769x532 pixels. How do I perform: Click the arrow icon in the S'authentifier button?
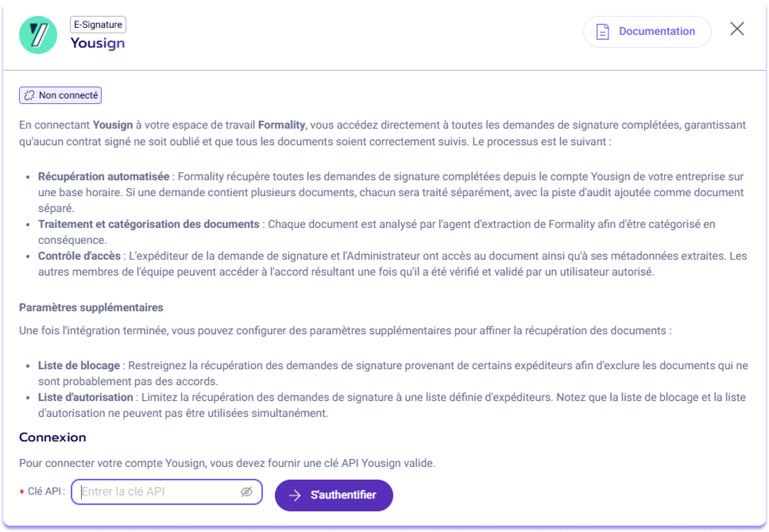point(295,495)
